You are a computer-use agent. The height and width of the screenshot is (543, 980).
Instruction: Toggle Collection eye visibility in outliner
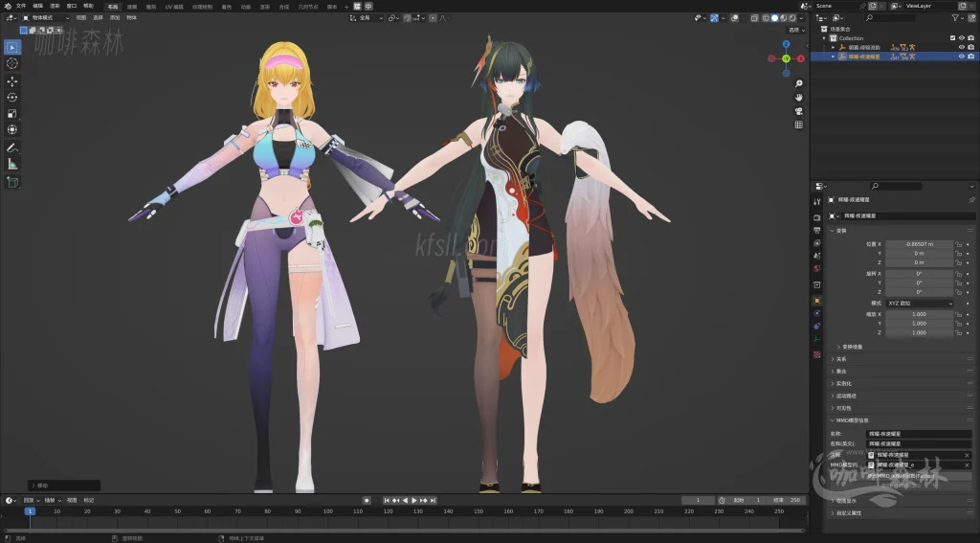[962, 38]
